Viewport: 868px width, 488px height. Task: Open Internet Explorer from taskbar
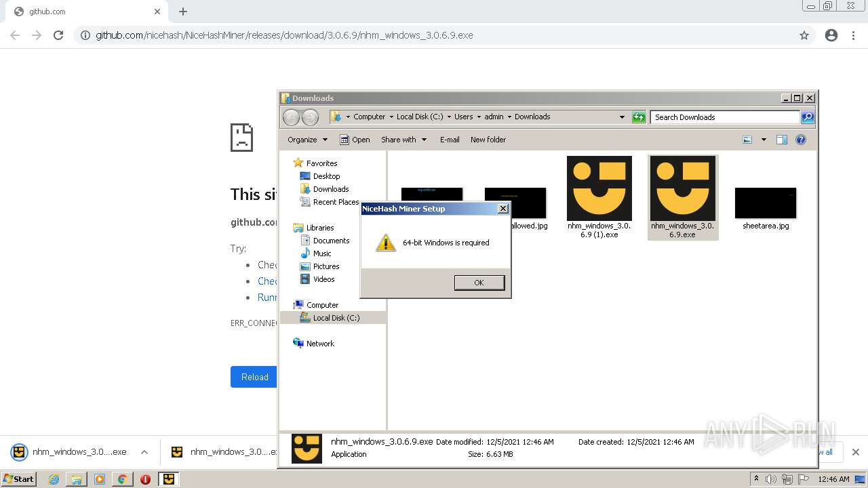pyautogui.click(x=54, y=479)
